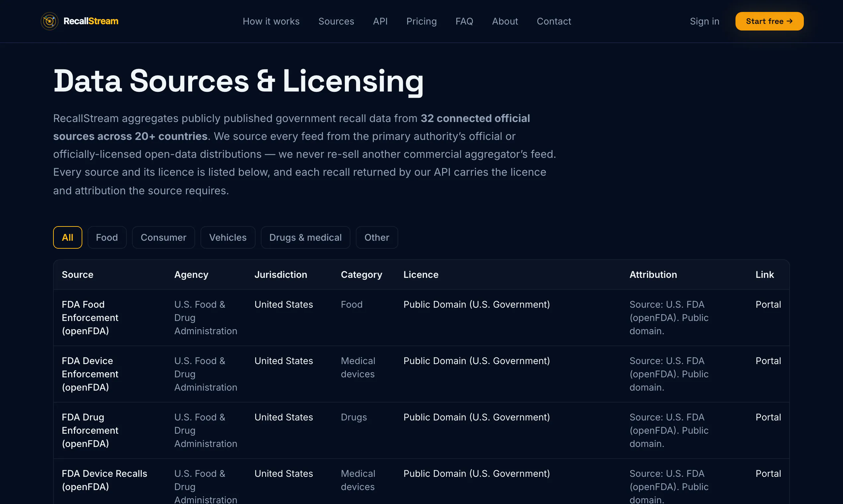Click attribution text in FDA Drug Enforcement row
The image size is (843, 504).
coord(669,430)
